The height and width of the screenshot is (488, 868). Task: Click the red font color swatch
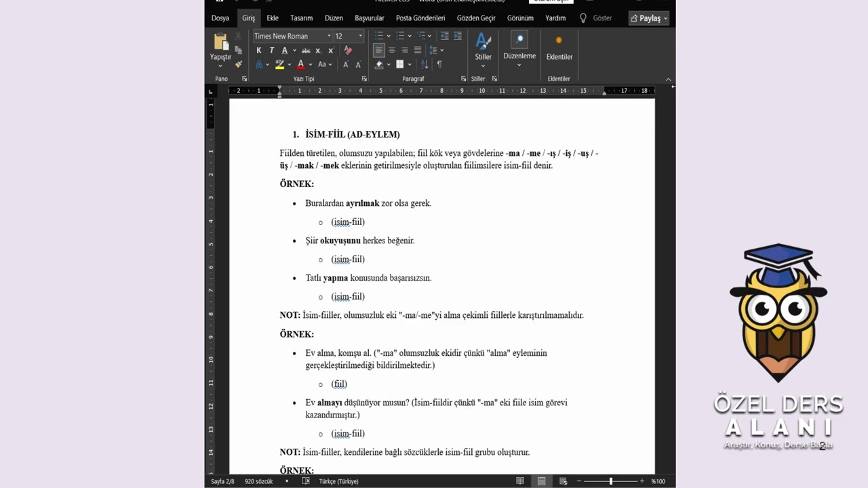(300, 64)
